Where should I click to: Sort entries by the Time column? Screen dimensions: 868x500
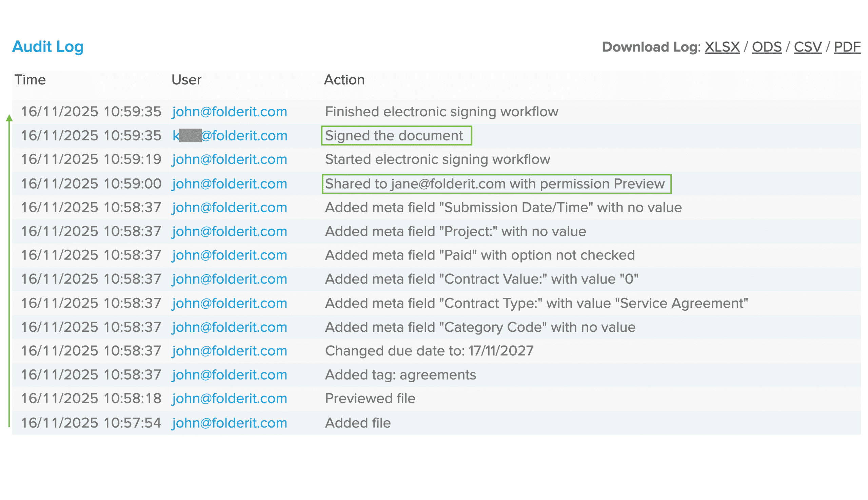30,80
